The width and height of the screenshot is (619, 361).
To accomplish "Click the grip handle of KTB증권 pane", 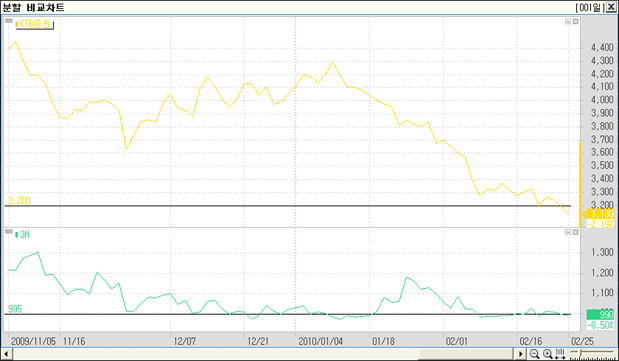I will coord(9,21).
